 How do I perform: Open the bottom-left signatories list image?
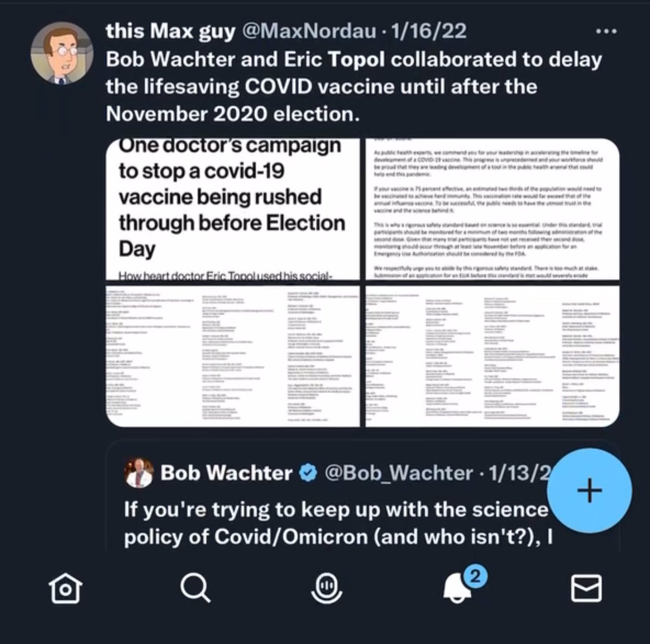coord(233,356)
